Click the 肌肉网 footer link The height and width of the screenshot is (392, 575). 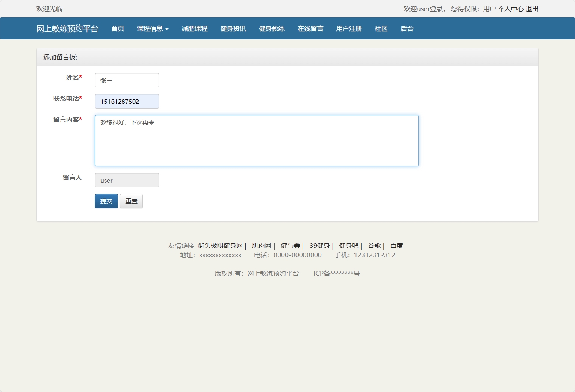(263, 245)
